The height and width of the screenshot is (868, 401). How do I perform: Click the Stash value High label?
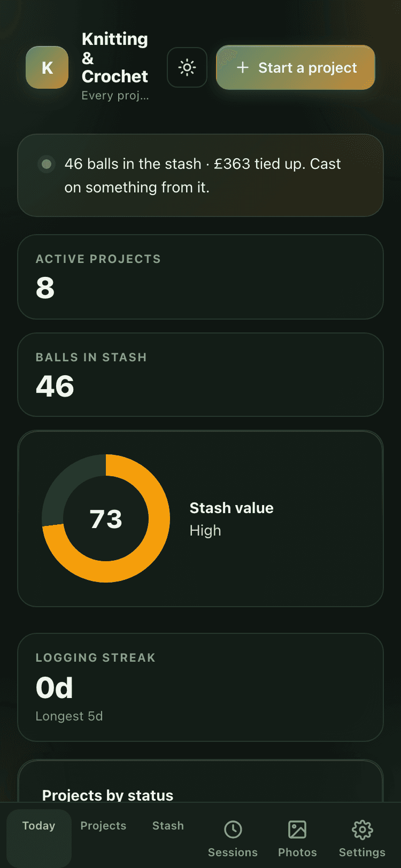pyautogui.click(x=232, y=519)
